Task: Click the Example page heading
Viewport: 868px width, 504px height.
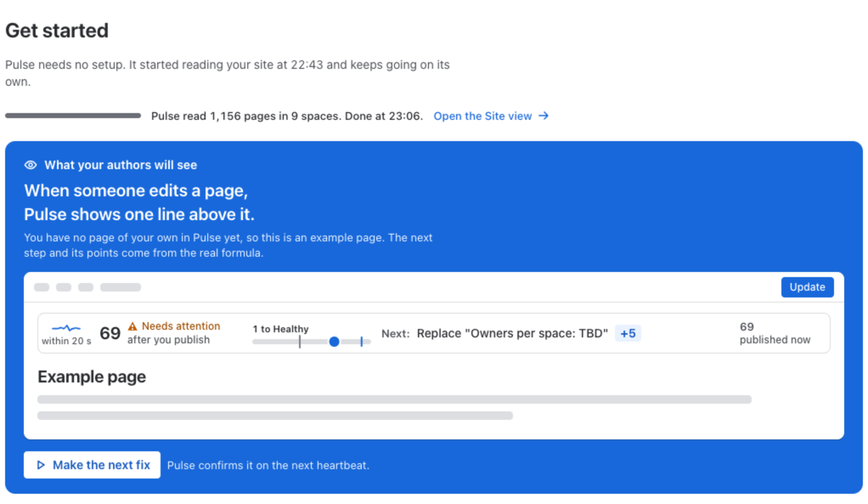Action: 92,377
